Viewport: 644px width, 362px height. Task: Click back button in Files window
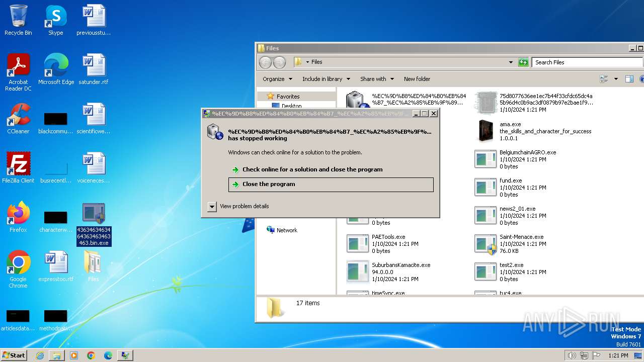(265, 62)
